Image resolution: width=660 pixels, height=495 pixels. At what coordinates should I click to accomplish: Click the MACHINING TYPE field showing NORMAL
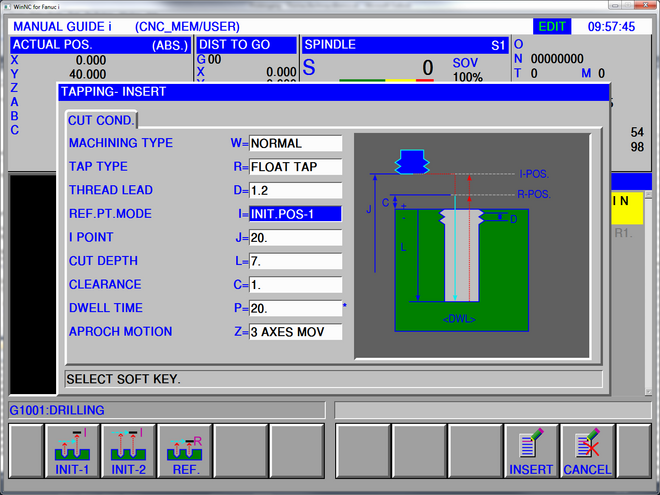pos(295,143)
